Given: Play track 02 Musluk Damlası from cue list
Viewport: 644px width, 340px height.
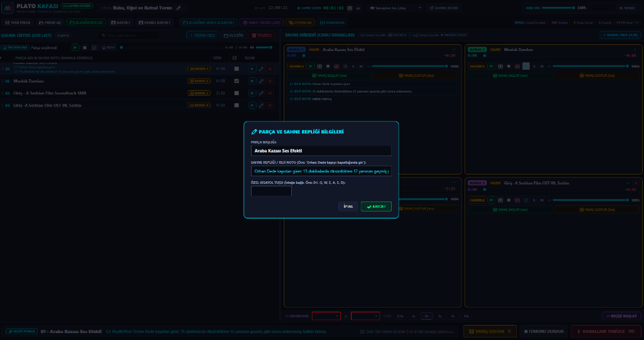Looking at the screenshot, I should [x=252, y=81].
